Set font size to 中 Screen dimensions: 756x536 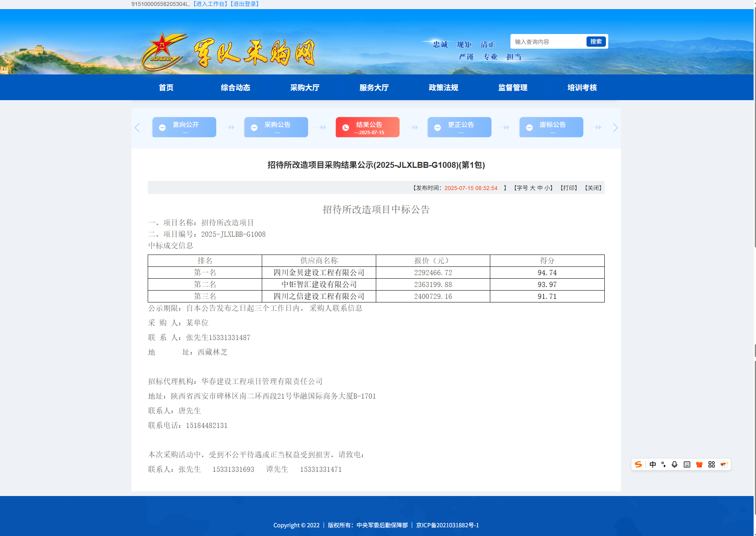coord(540,188)
